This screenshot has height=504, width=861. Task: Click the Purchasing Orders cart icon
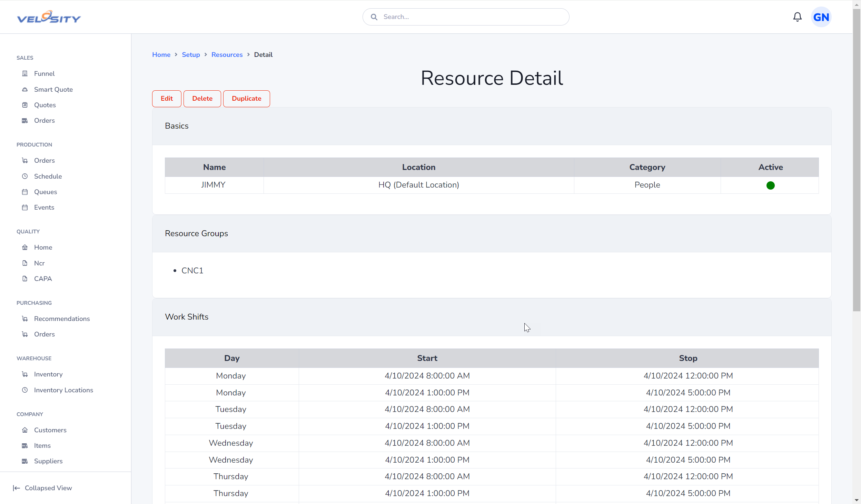(25, 334)
